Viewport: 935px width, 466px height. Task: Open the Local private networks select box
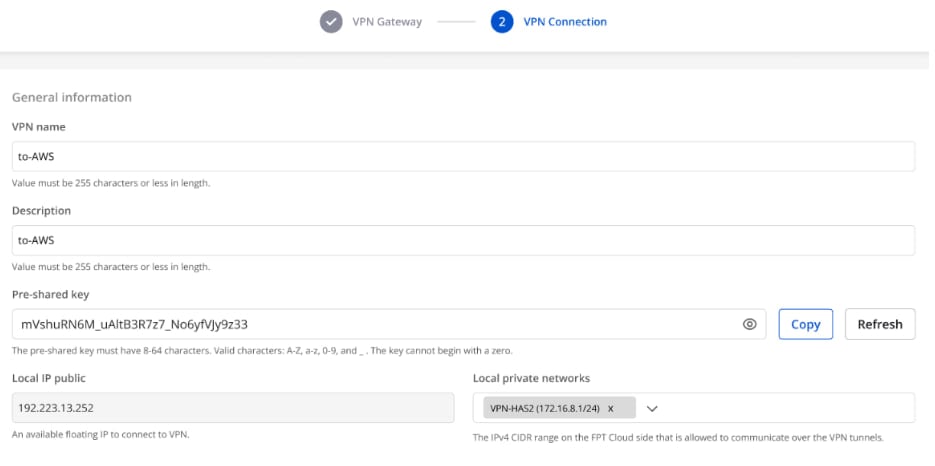[780, 408]
